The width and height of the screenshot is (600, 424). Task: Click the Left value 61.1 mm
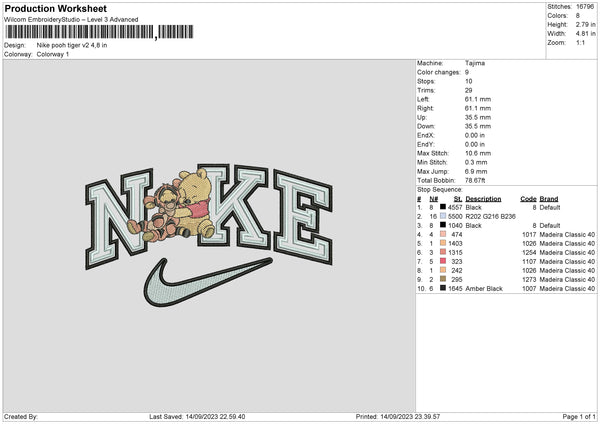click(x=478, y=99)
